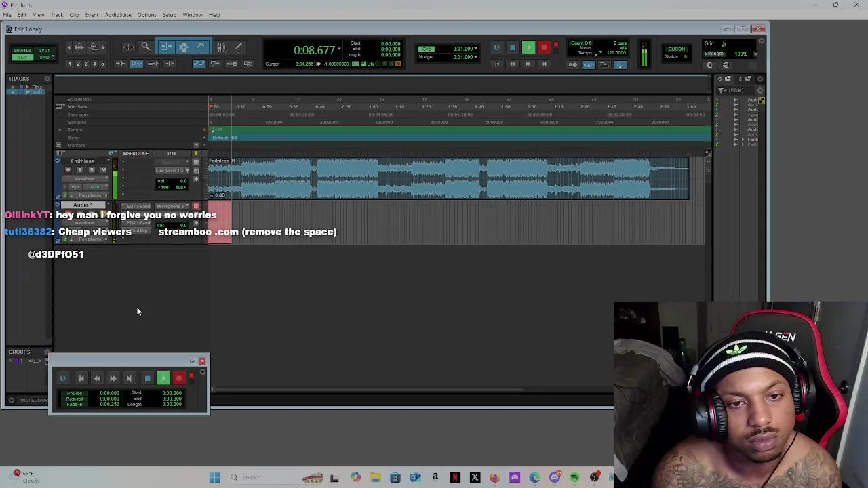Select the Selector tool
The image size is (868, 488).
click(x=184, y=47)
